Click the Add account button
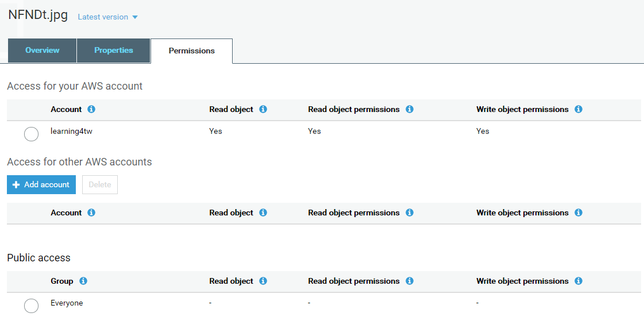644x332 pixels. 41,184
